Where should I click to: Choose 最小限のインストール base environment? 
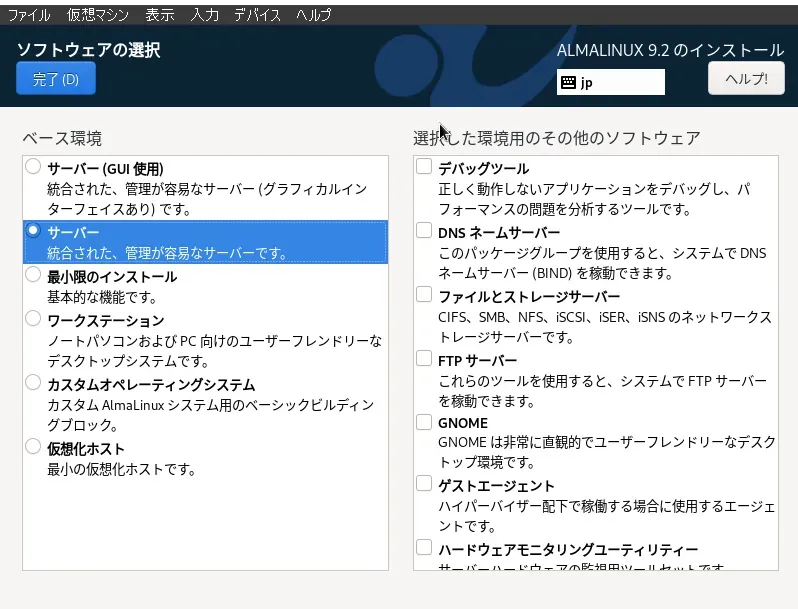[34, 275]
